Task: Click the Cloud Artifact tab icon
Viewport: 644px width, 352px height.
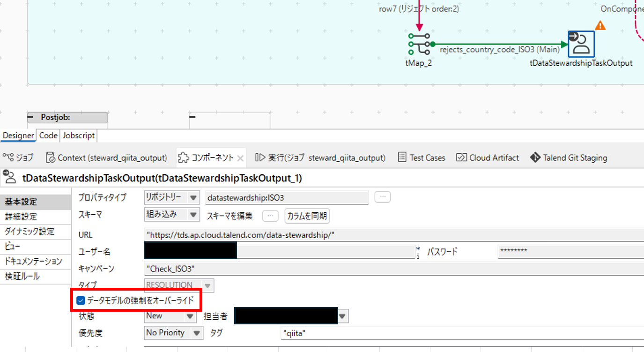Action: tap(461, 157)
